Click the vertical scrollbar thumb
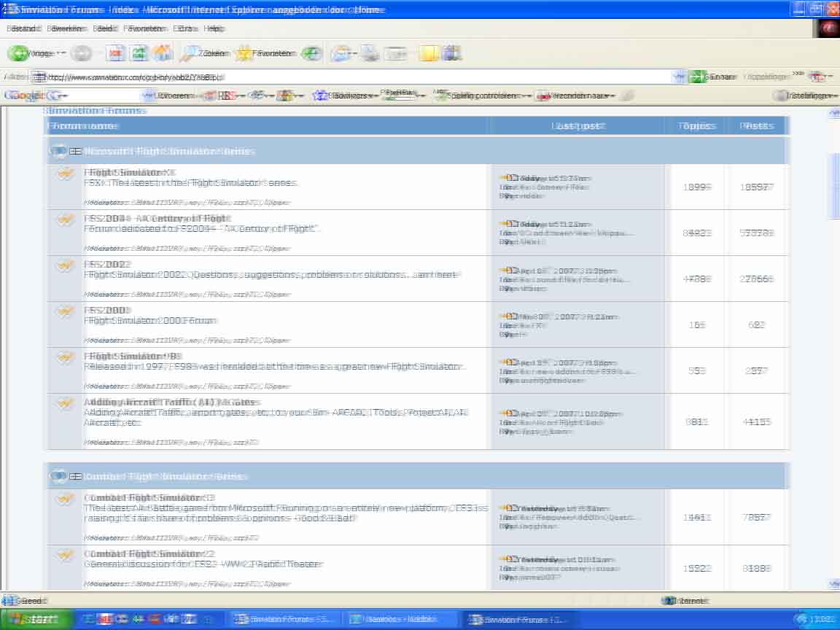 [x=834, y=186]
